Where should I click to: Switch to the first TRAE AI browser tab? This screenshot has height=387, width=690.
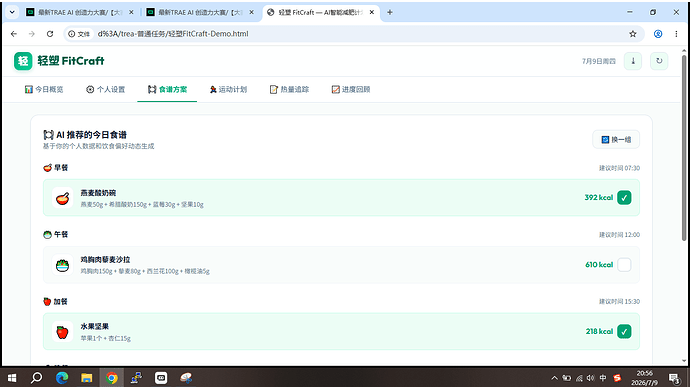point(81,12)
